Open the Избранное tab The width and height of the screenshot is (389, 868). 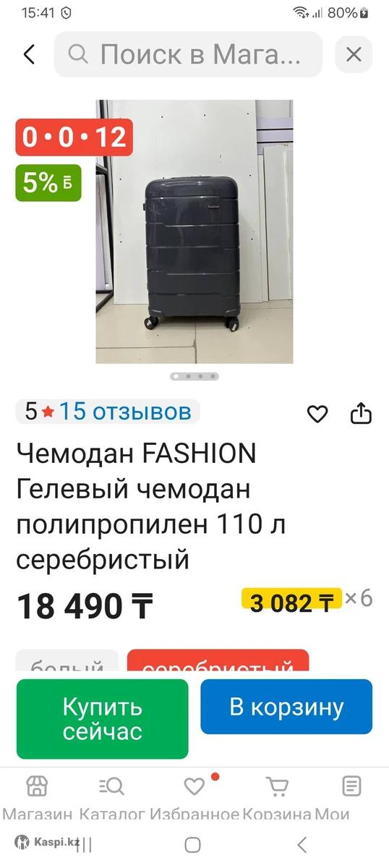pyautogui.click(x=194, y=797)
